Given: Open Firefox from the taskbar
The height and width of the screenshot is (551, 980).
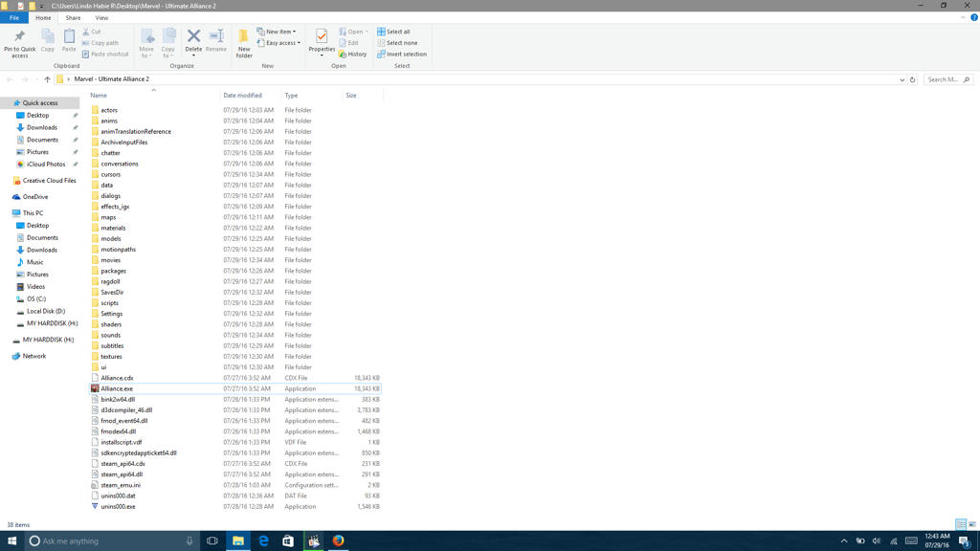Looking at the screenshot, I should pos(338,541).
